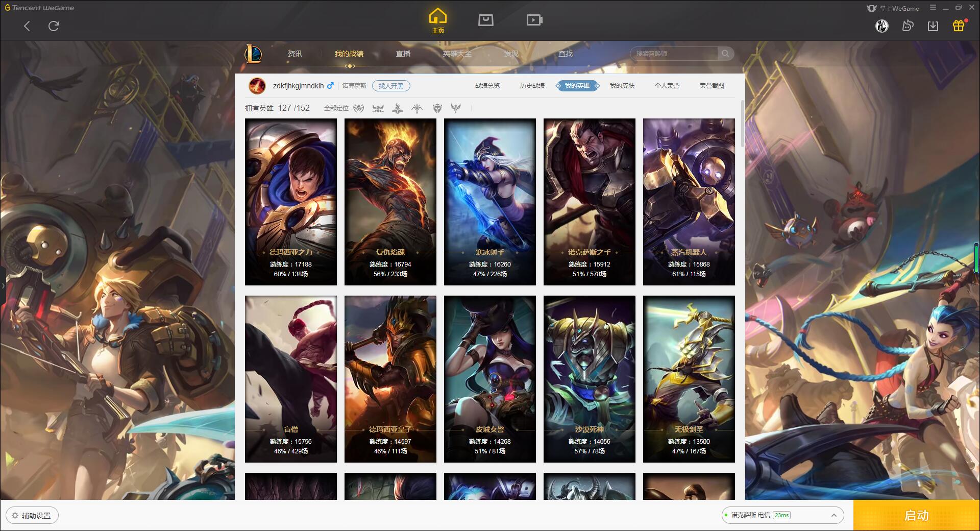The width and height of the screenshot is (980, 531).
Task: Click the refresh icon
Action: (54, 26)
